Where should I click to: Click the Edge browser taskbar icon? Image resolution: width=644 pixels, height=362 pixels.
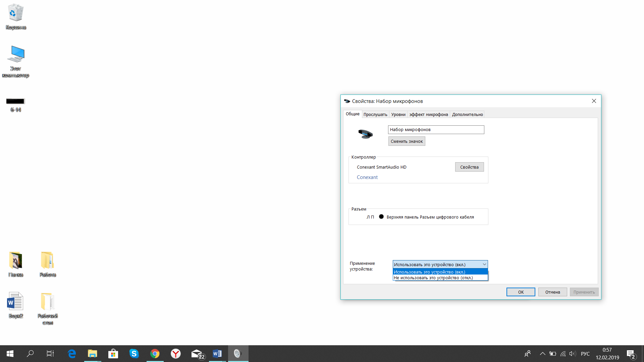pos(72,353)
